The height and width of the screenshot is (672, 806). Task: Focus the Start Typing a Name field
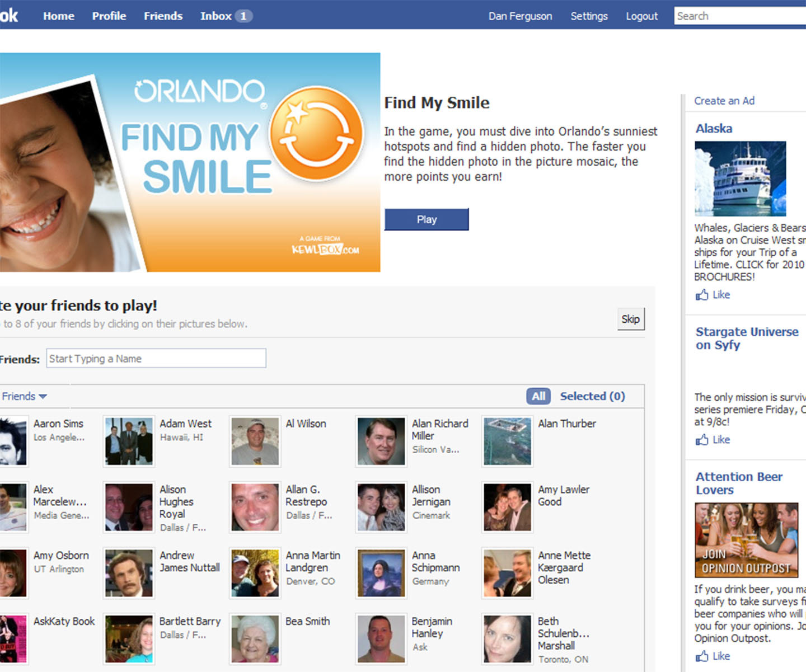tap(156, 359)
